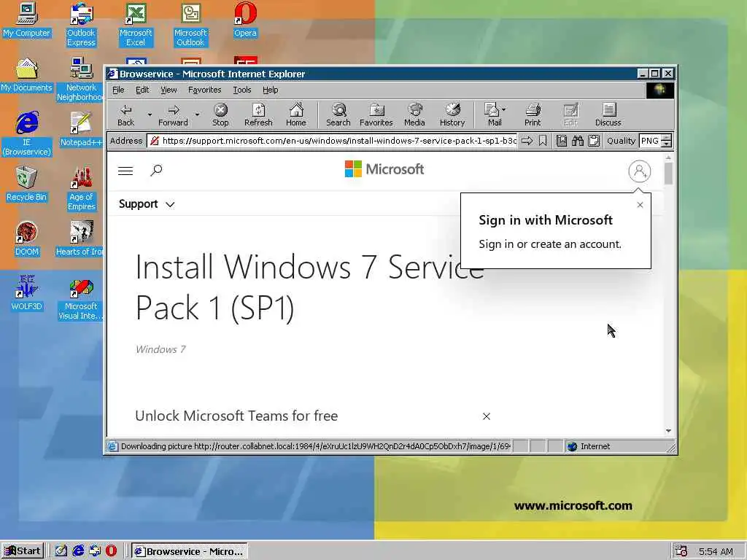747x560 pixels.
Task: Stop loading the page
Action: [x=220, y=114]
